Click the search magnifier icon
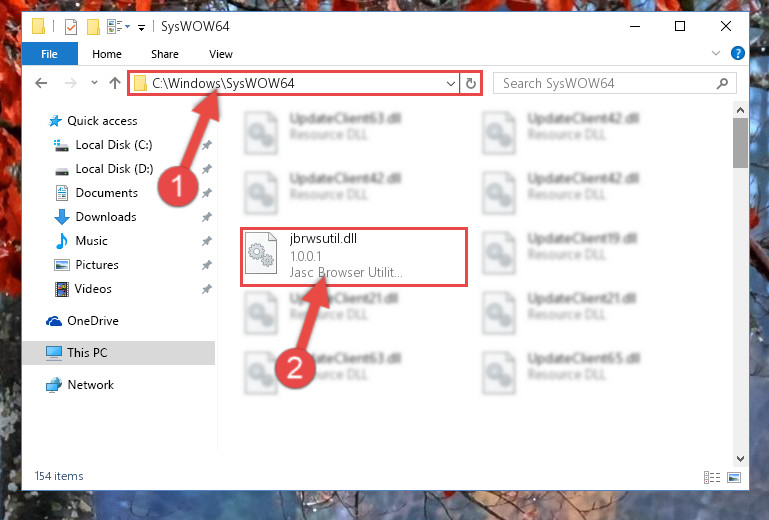Viewport: 769px width, 520px height. click(722, 83)
